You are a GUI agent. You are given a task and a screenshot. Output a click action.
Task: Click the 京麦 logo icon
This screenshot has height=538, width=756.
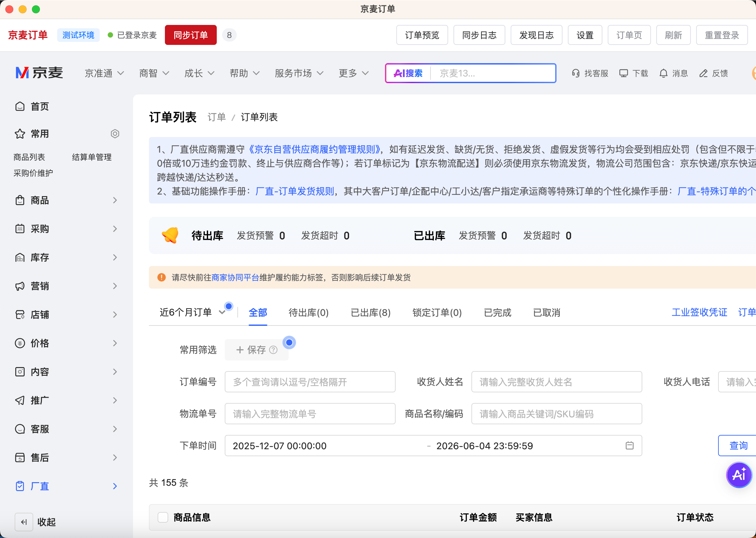pos(23,73)
